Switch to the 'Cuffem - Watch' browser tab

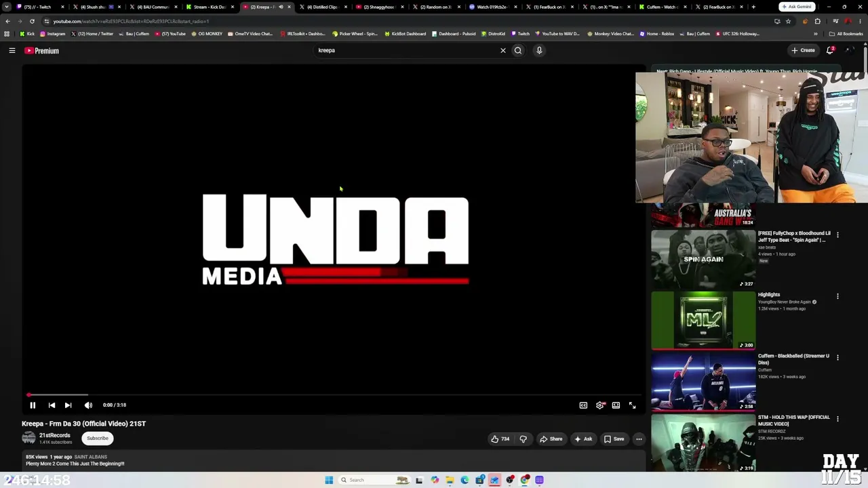click(662, 7)
